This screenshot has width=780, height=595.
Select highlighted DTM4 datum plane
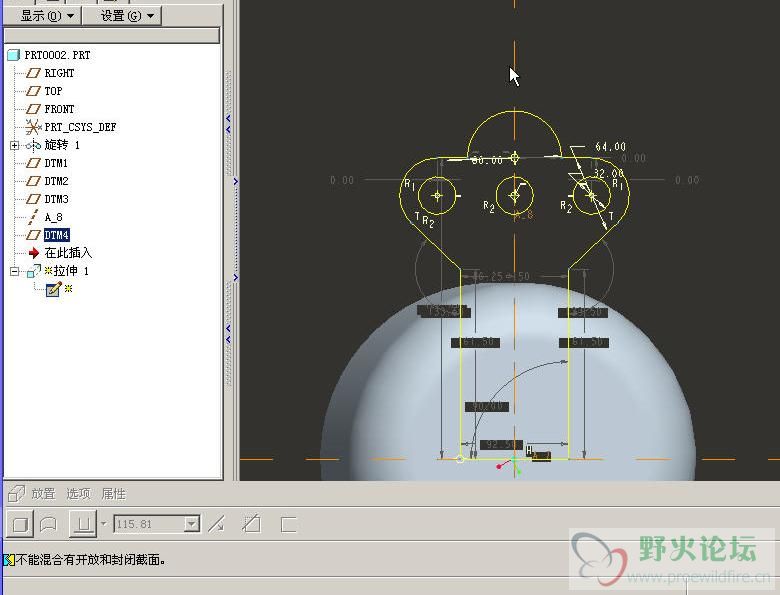56,235
